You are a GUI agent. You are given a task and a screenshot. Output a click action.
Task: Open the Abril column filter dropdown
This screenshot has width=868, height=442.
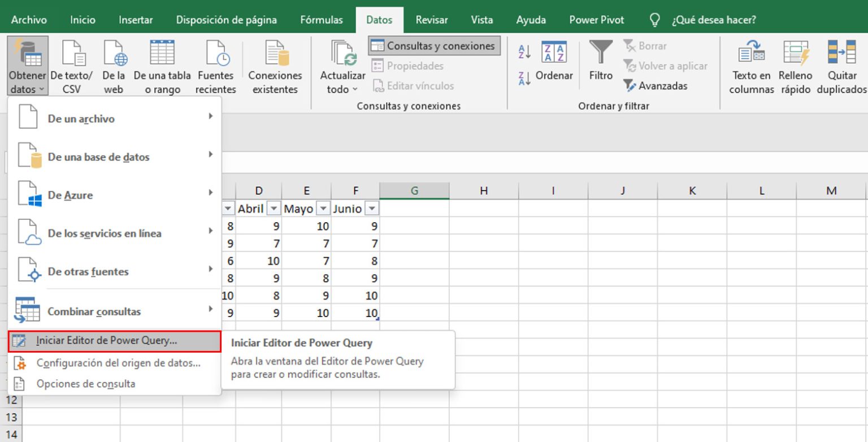(274, 209)
